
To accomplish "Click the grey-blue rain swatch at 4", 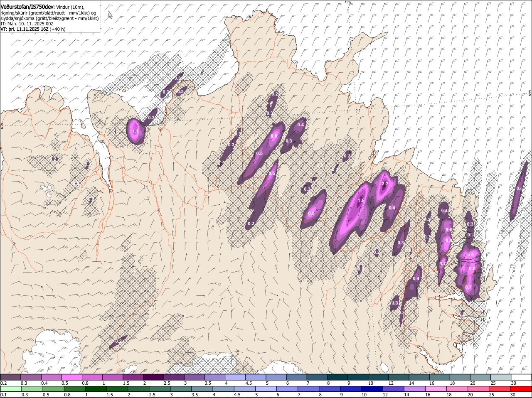I will 223,389.
